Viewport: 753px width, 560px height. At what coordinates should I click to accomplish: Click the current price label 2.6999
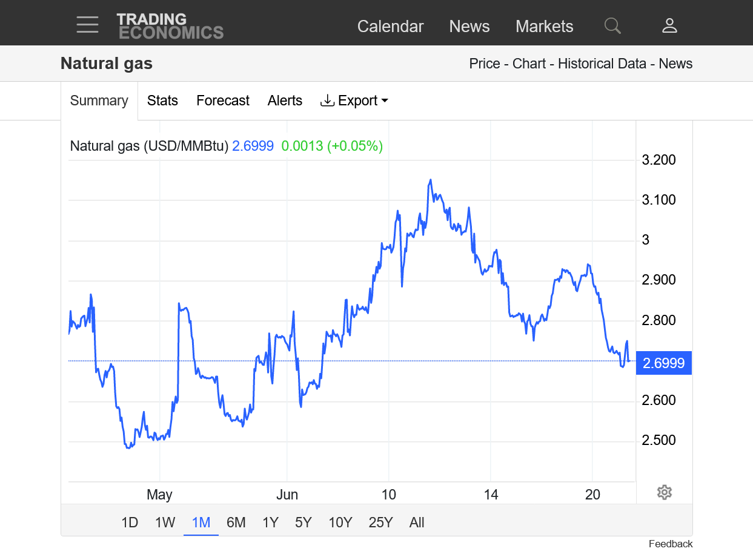tap(664, 363)
